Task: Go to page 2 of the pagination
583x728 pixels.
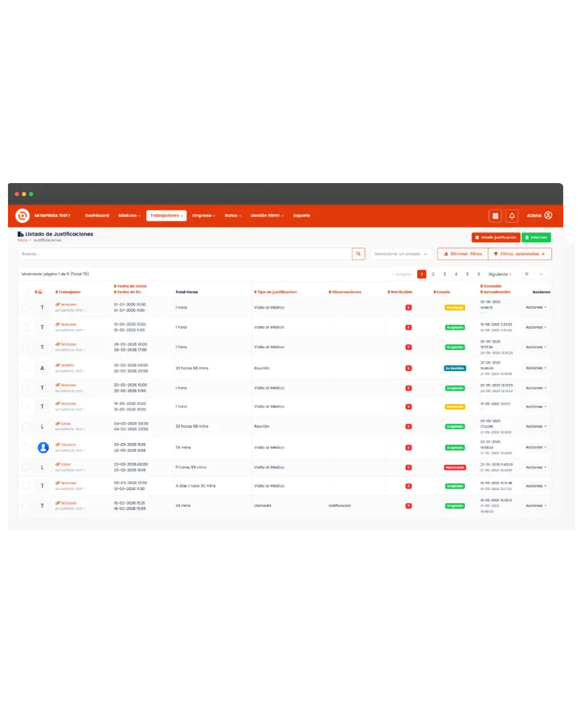Action: coord(433,274)
